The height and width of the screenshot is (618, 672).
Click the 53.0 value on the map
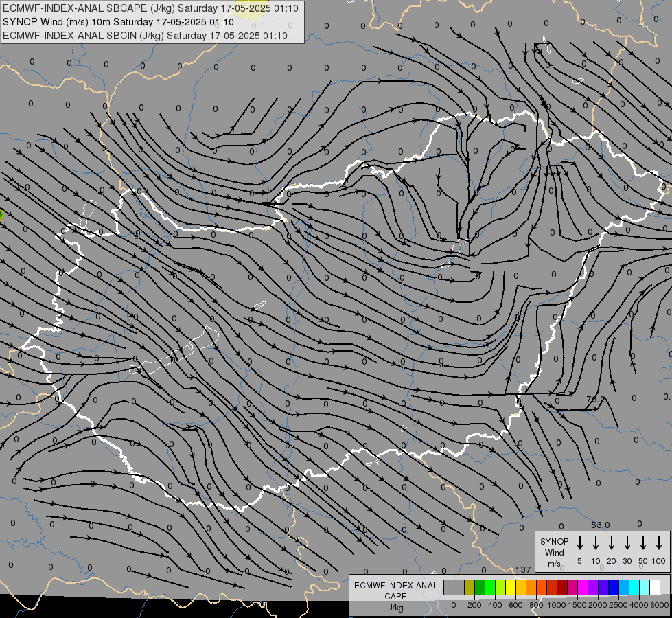600,525
